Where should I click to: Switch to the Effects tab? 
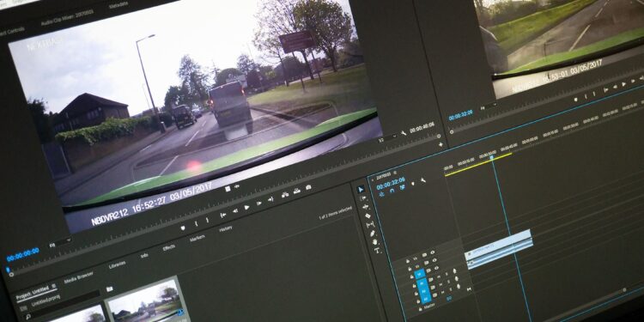(x=169, y=247)
